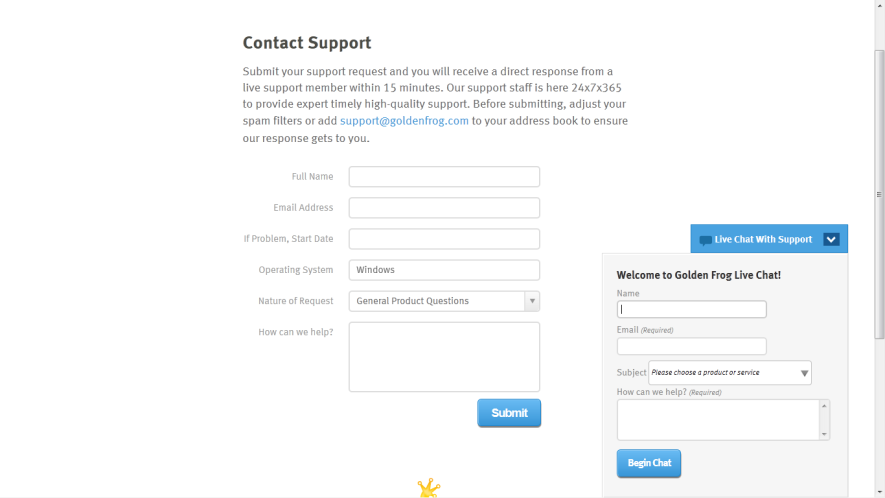
Task: Click the chat message box scroll-down arrow
Action: 824,434
